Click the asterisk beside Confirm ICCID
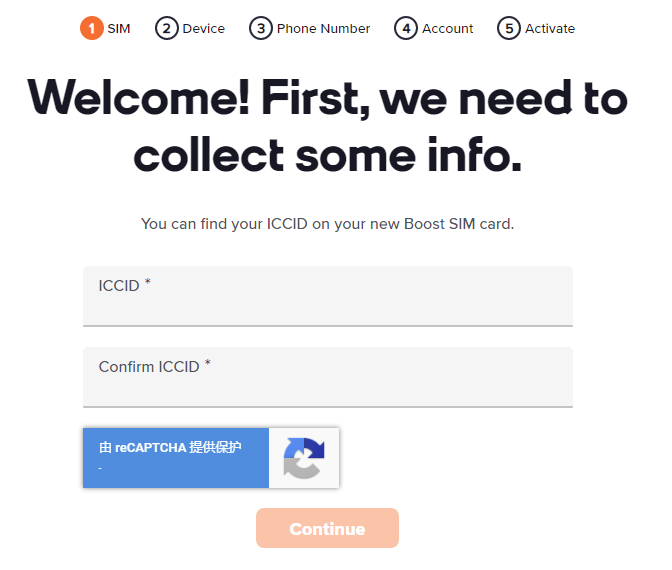Screen dimensions: 672x570 [208, 365]
